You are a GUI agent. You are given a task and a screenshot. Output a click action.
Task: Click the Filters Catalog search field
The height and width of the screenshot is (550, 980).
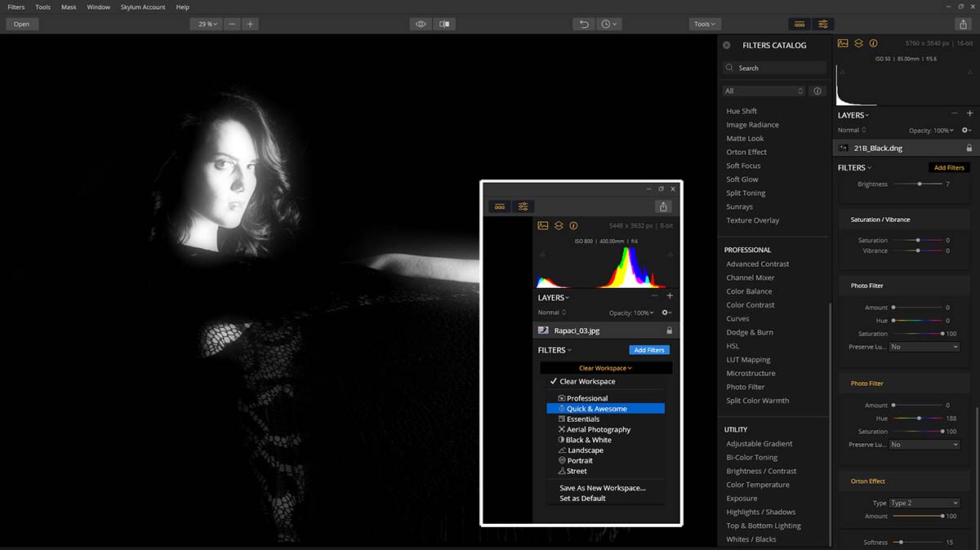click(774, 69)
